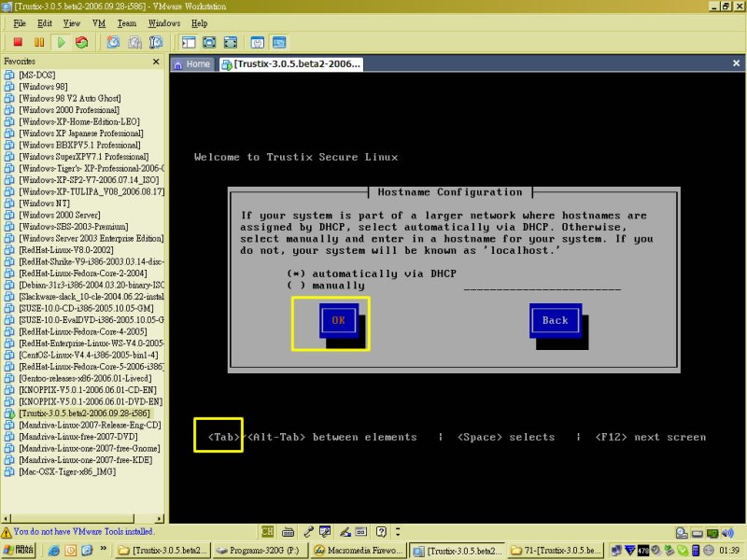This screenshot has height=560, width=747.
Task: Power off the VM with the red stop icon
Action: pyautogui.click(x=18, y=42)
